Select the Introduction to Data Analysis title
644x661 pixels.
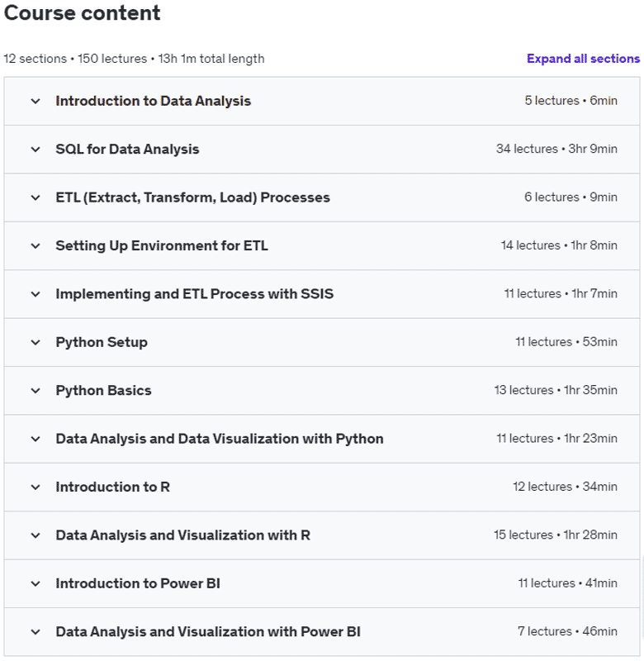[154, 101]
